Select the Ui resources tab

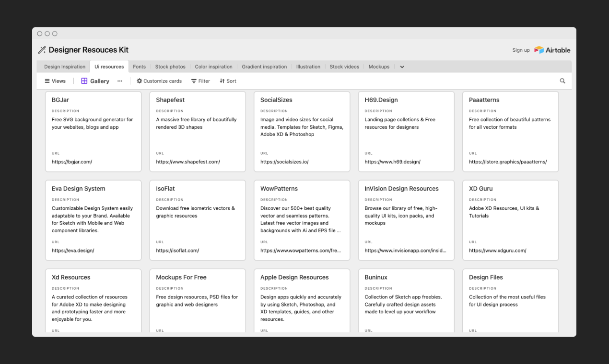[109, 67]
